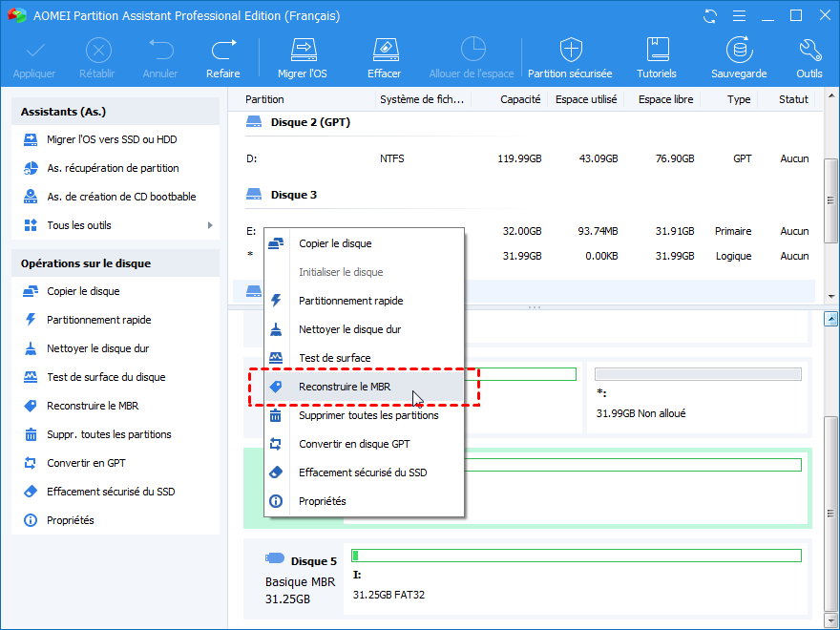Select the Disque 3 row

tap(524, 195)
